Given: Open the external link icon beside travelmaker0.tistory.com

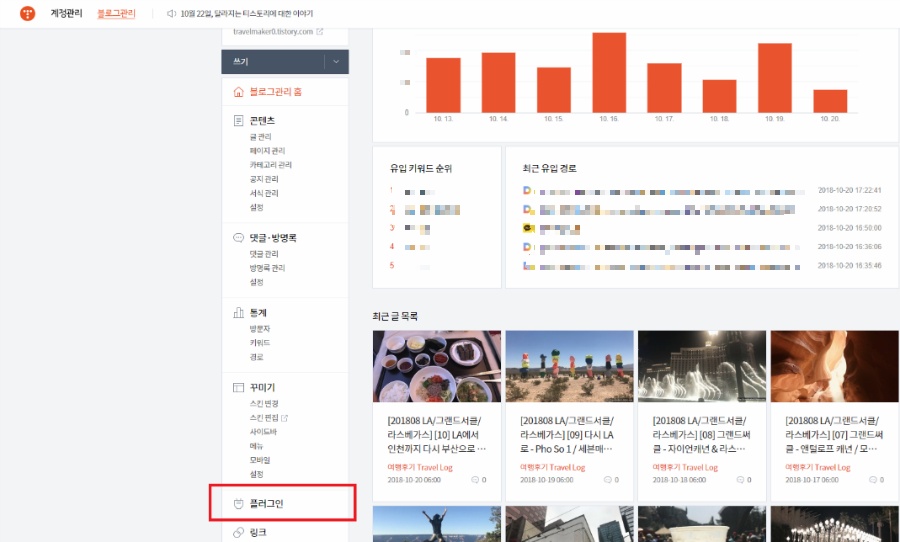Looking at the screenshot, I should click(x=320, y=32).
